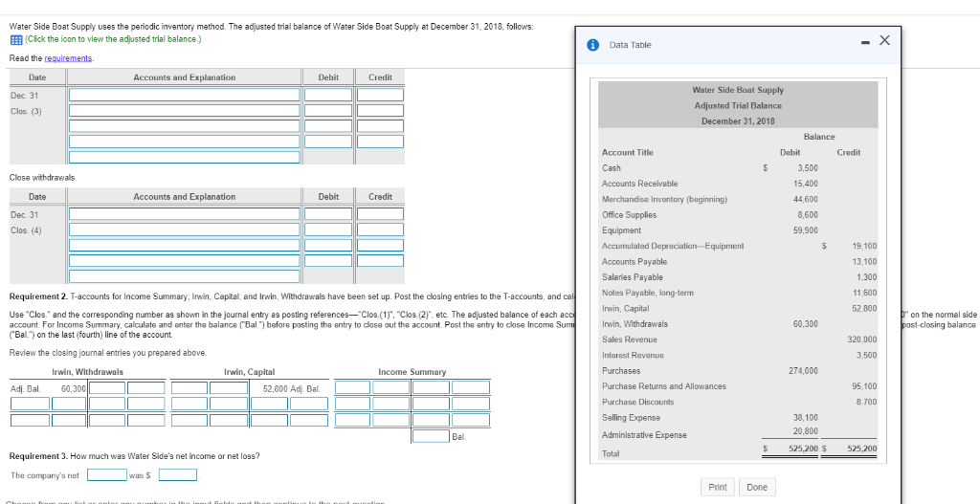Click the field next to Adj. Bal. 60,300

coord(107,388)
